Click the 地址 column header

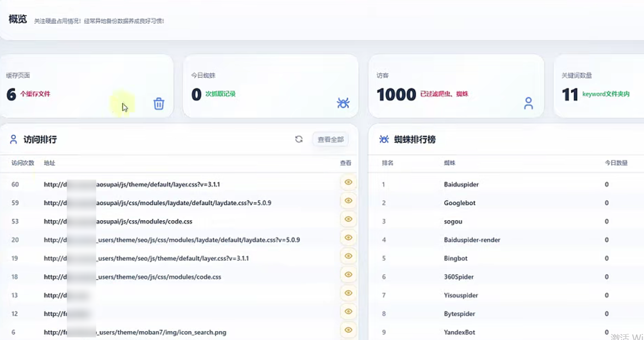click(x=49, y=163)
